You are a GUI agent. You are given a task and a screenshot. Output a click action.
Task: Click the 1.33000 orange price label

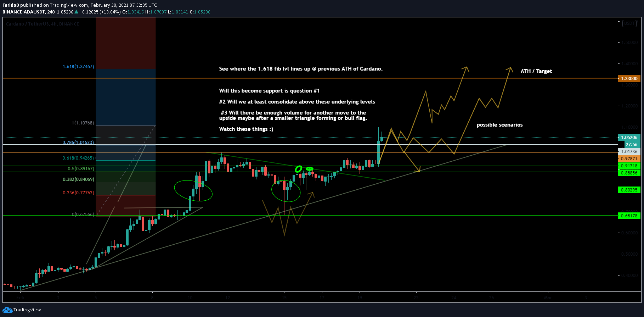coord(629,79)
